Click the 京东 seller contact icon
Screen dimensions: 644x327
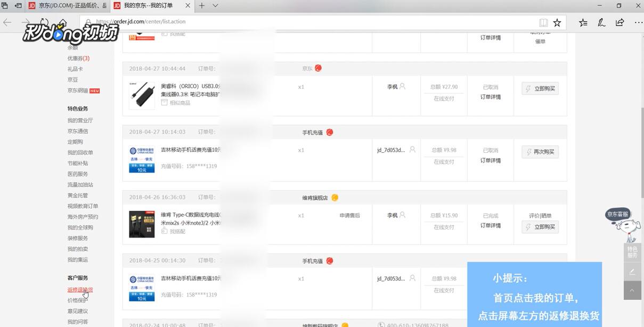pyautogui.click(x=318, y=68)
